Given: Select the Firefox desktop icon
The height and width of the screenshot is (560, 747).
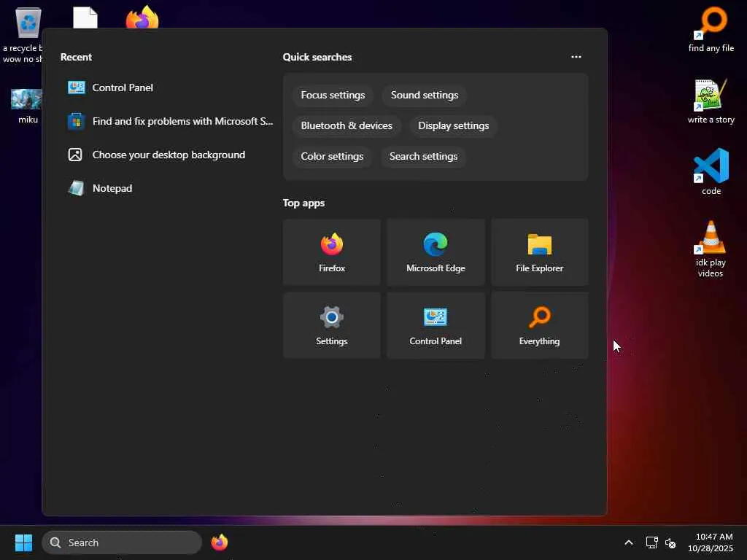Looking at the screenshot, I should coord(142,17).
